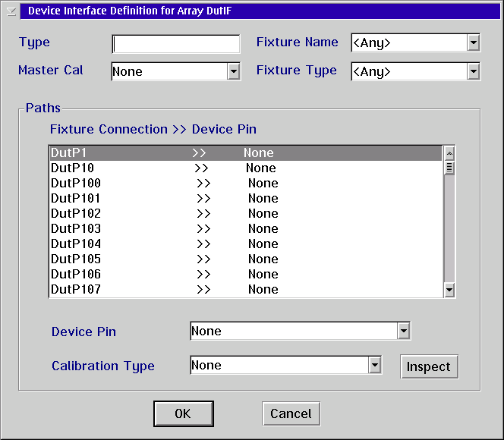Confirm with the OK button
Image resolution: width=504 pixels, height=440 pixels.
[x=184, y=413]
